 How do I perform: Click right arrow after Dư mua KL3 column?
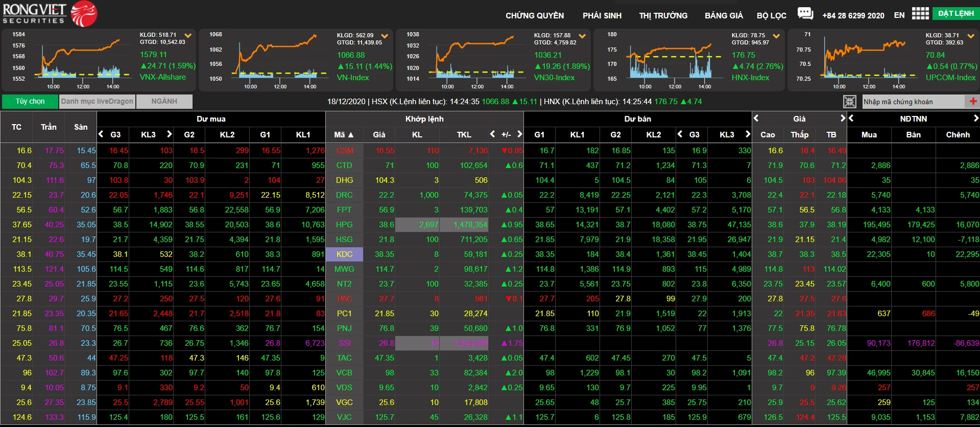pos(169,134)
